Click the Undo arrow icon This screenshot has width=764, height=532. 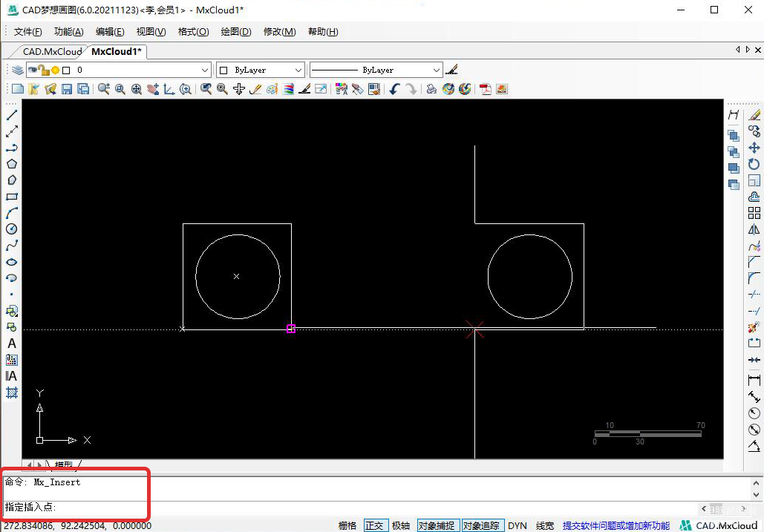click(x=395, y=89)
